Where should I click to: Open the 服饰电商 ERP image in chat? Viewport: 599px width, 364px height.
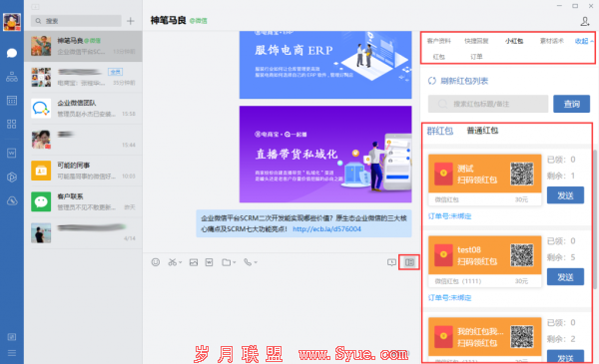tap(325, 65)
